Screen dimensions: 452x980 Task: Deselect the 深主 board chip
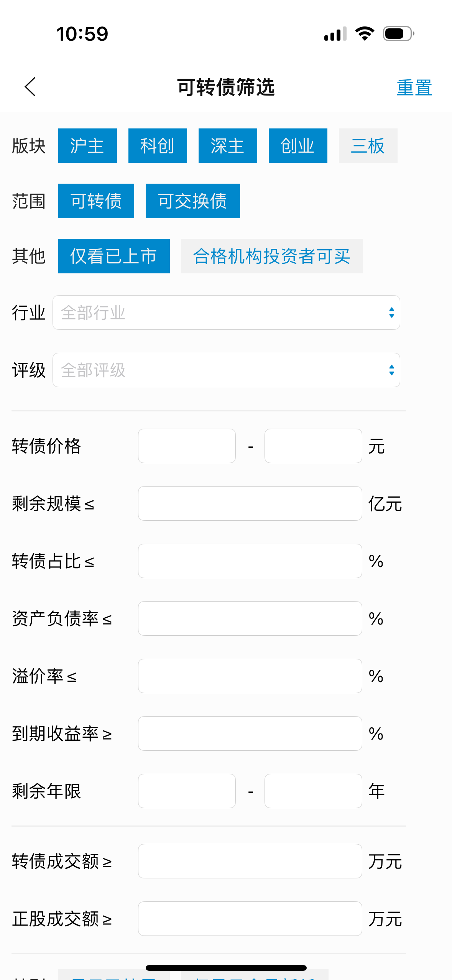pos(228,146)
